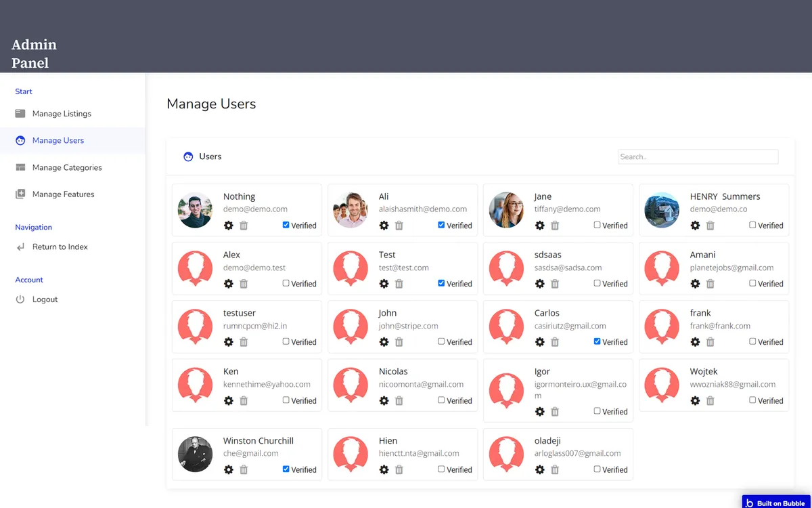Click the Admin Panel title

coord(34,54)
